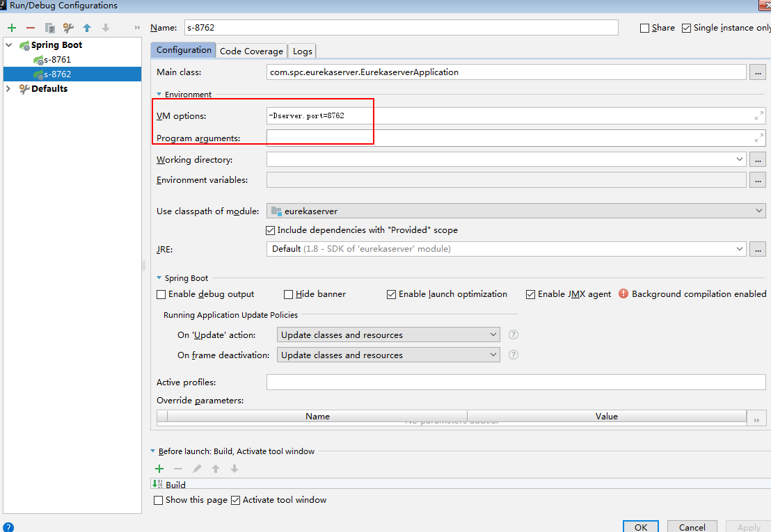The image size is (771, 532).
Task: Collapse the Environment section
Action: [159, 94]
